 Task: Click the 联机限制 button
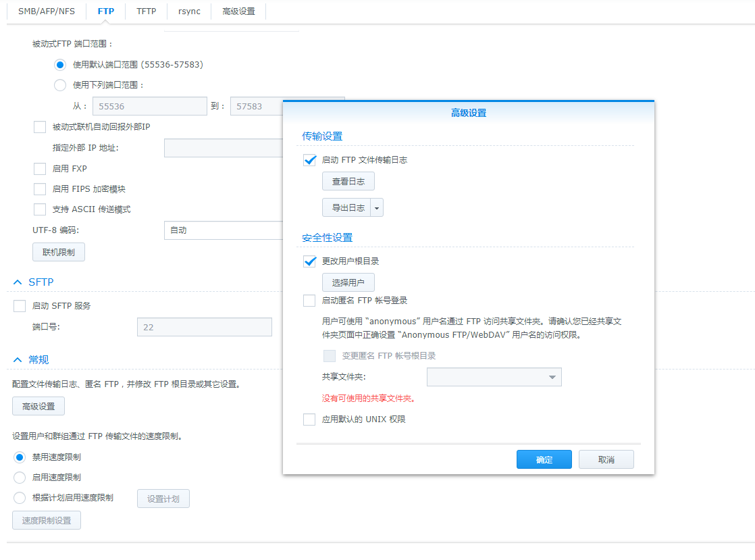(x=59, y=253)
